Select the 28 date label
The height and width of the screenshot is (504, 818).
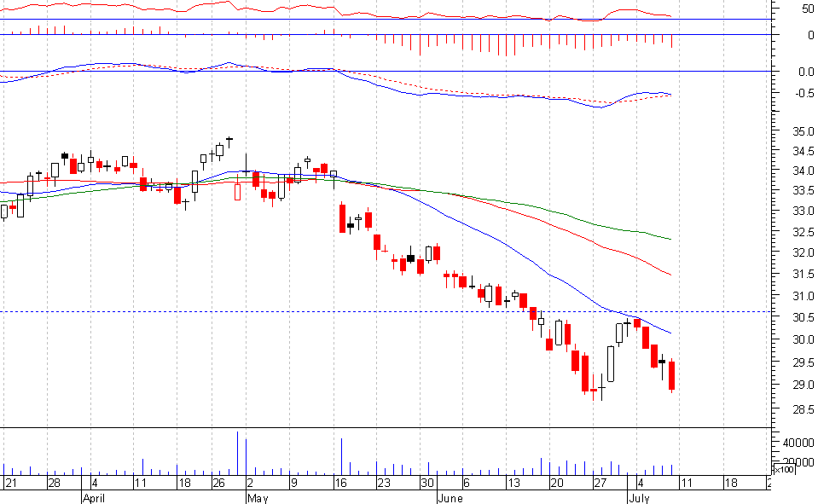(x=54, y=483)
